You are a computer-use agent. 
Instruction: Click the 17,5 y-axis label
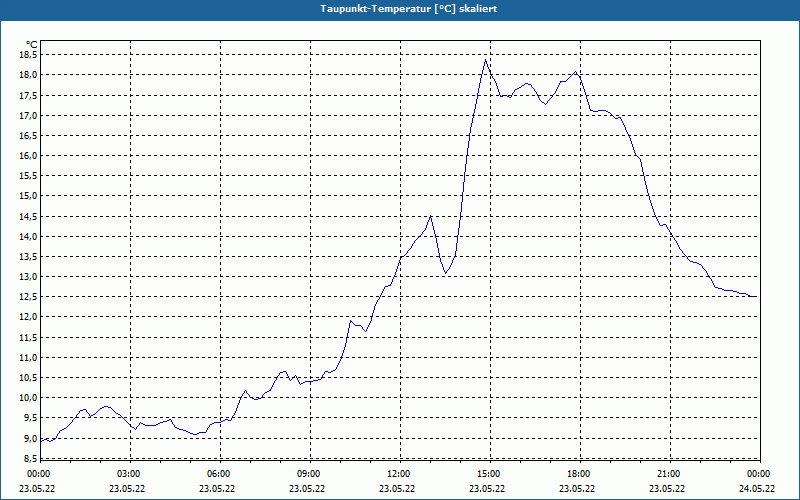click(x=28, y=95)
